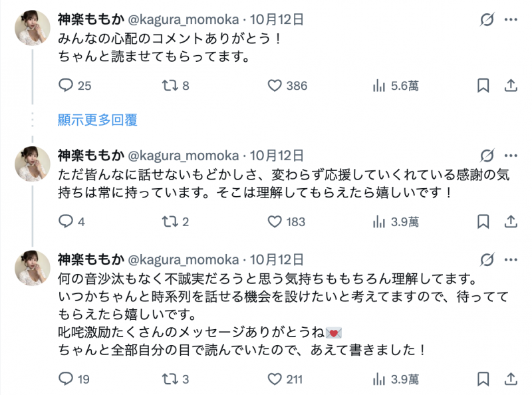Open replies on the tweet with 19 comments
This screenshot has height=395, width=532.
(x=65, y=378)
